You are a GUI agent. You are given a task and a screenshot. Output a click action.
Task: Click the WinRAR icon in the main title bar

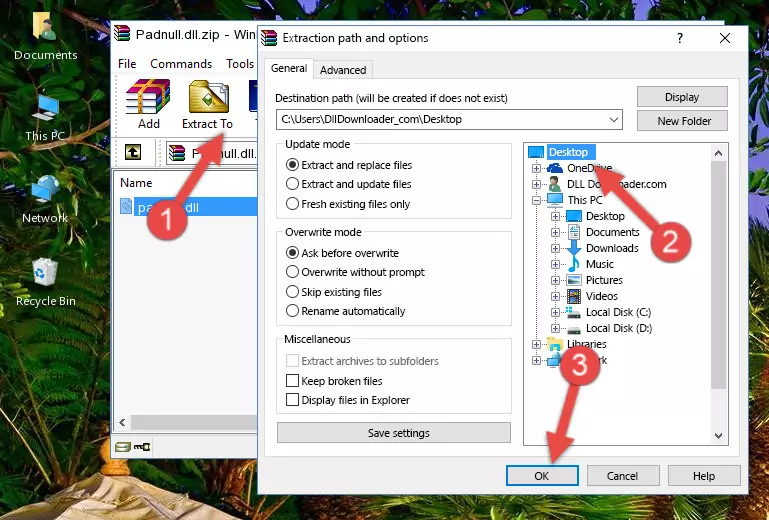pos(122,33)
